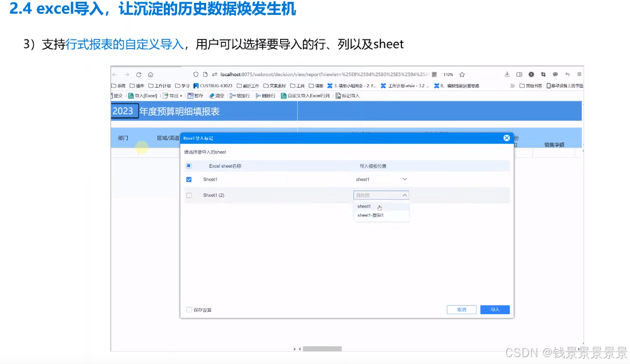Collapse the 请选择 dropdown for Sheet1 (2)

click(x=381, y=195)
